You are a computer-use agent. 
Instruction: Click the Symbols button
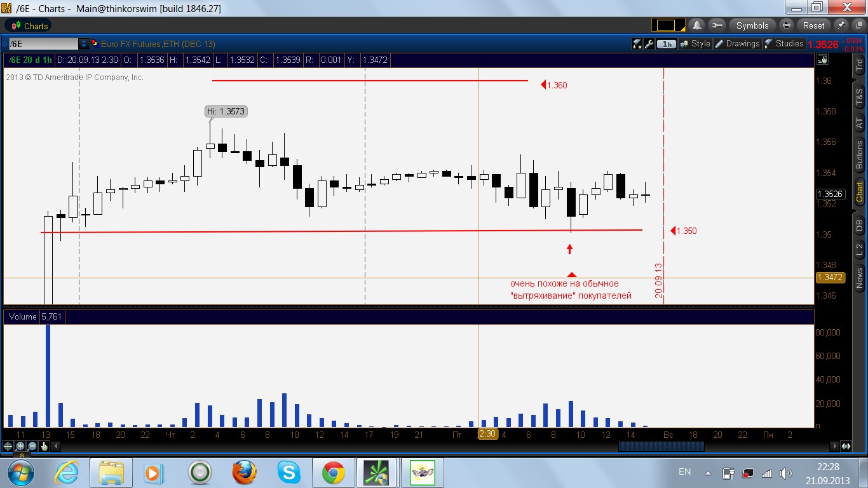[752, 25]
